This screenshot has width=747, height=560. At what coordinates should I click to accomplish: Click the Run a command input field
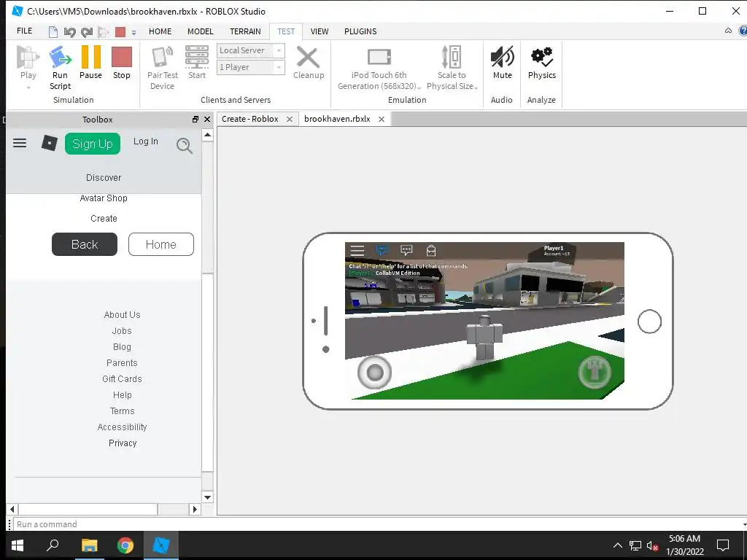(379, 524)
